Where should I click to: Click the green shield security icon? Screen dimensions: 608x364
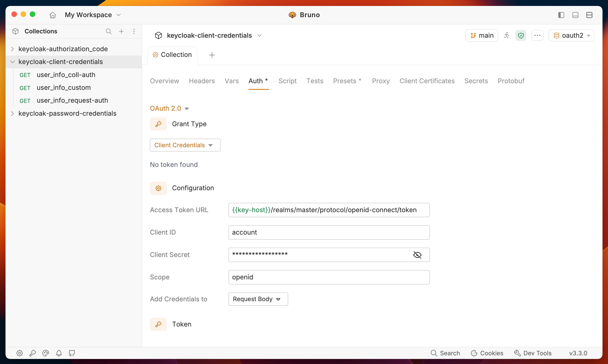pos(521,36)
